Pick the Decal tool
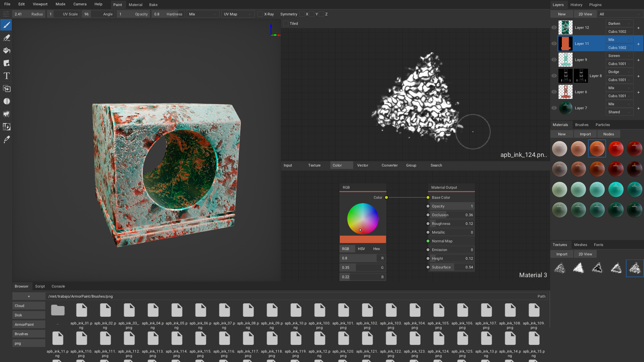The width and height of the screenshot is (644, 362). 6,63
